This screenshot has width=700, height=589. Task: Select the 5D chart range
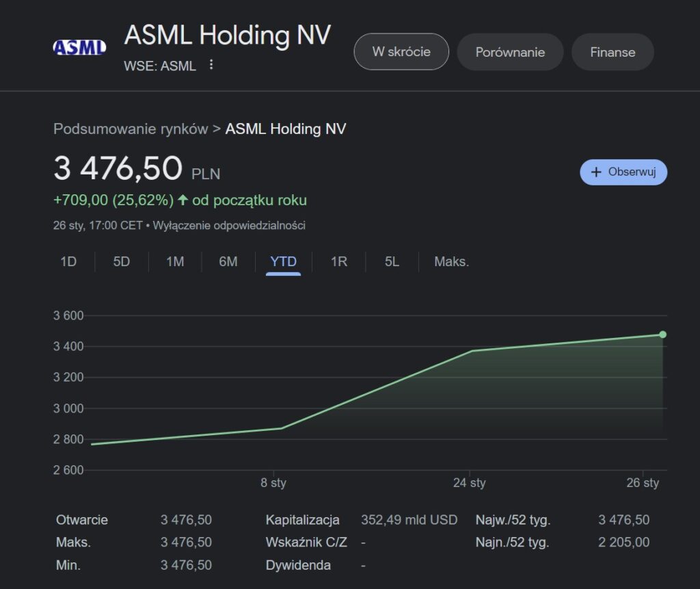(x=122, y=261)
